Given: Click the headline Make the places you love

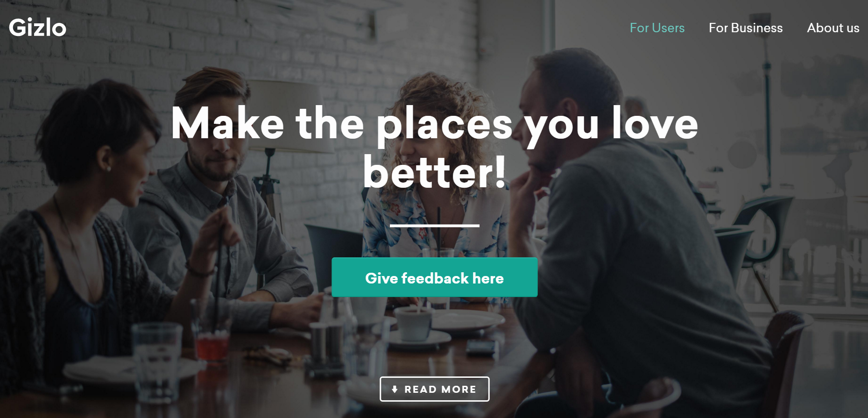Looking at the screenshot, I should (434, 123).
